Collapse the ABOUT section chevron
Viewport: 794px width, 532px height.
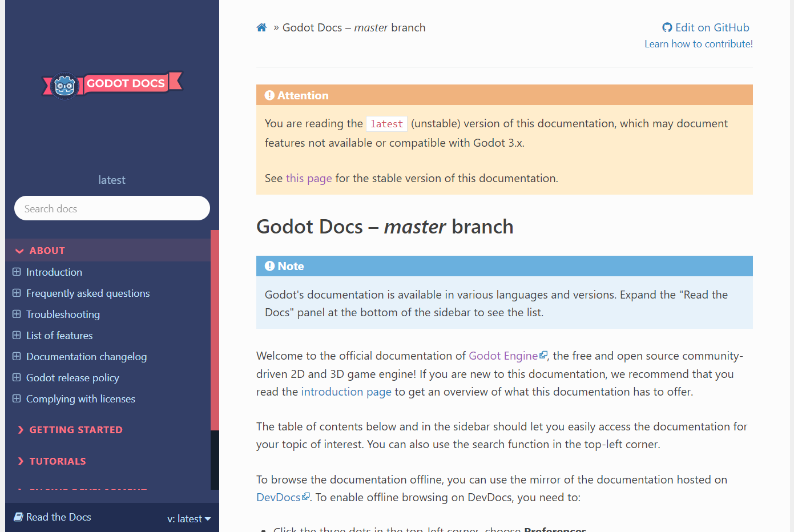click(x=18, y=250)
